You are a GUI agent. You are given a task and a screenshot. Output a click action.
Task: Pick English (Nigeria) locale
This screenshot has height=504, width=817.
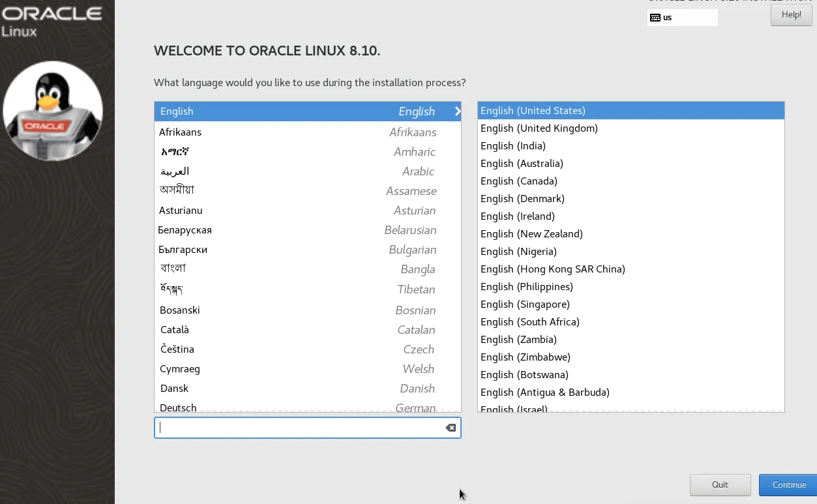631,252
